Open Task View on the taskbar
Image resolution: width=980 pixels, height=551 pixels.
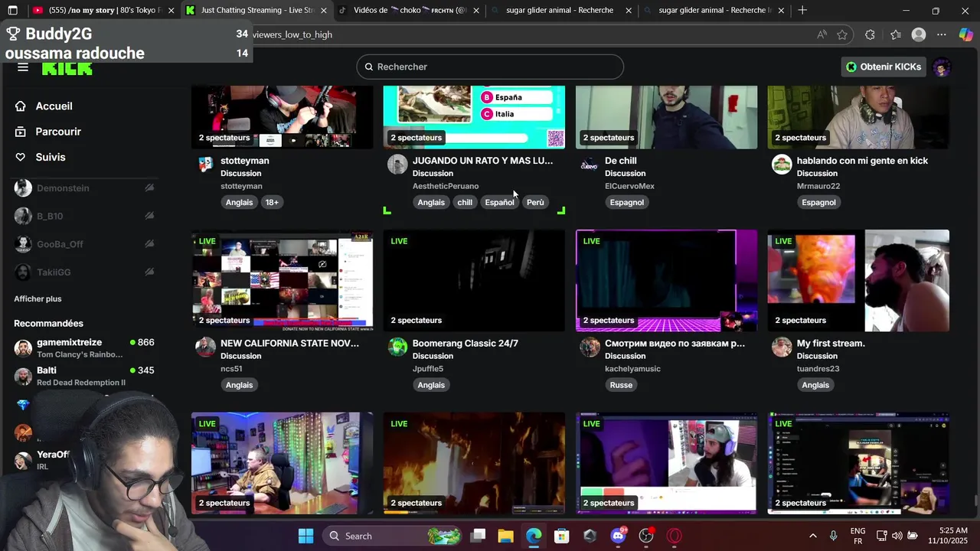(x=479, y=536)
